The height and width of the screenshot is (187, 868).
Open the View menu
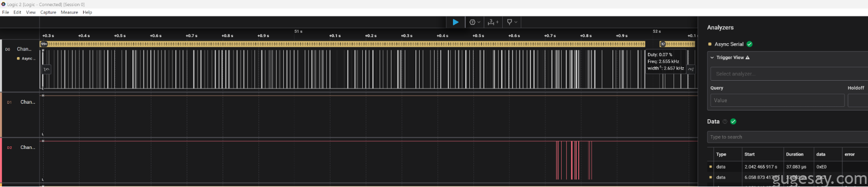(x=31, y=12)
